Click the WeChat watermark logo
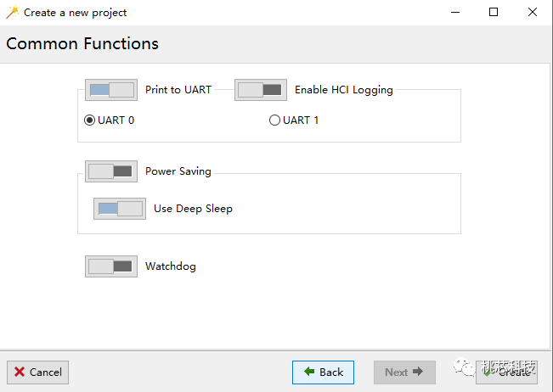This screenshot has width=553, height=392. [x=464, y=367]
